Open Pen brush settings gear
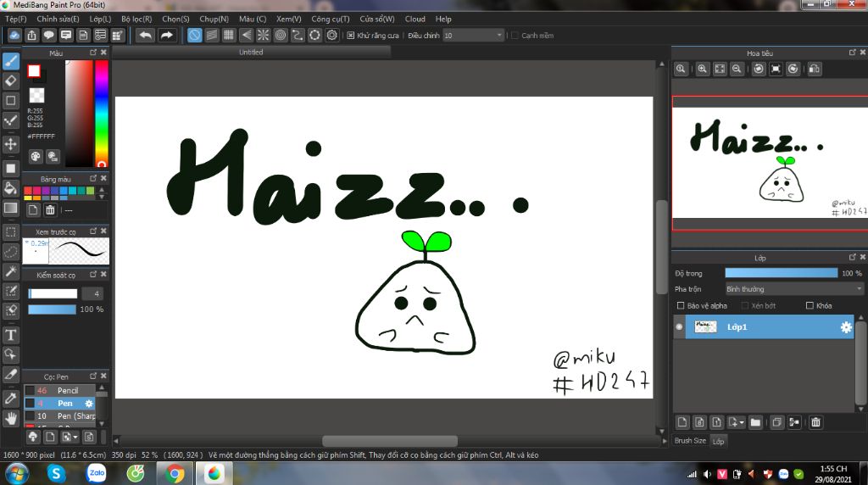868x485 pixels. 88,404
